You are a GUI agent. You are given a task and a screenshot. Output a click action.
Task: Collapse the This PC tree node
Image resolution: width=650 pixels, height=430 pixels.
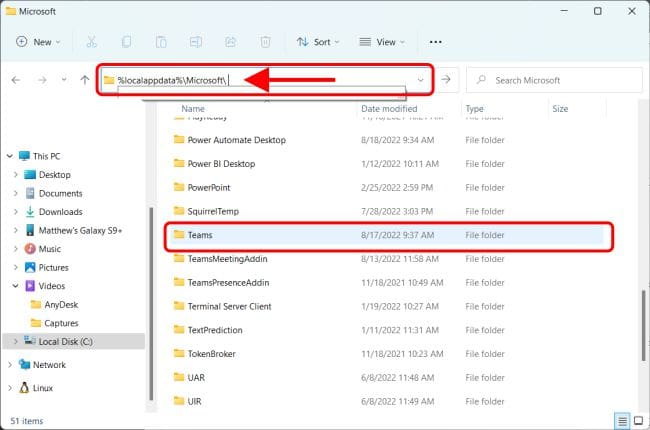[10, 156]
